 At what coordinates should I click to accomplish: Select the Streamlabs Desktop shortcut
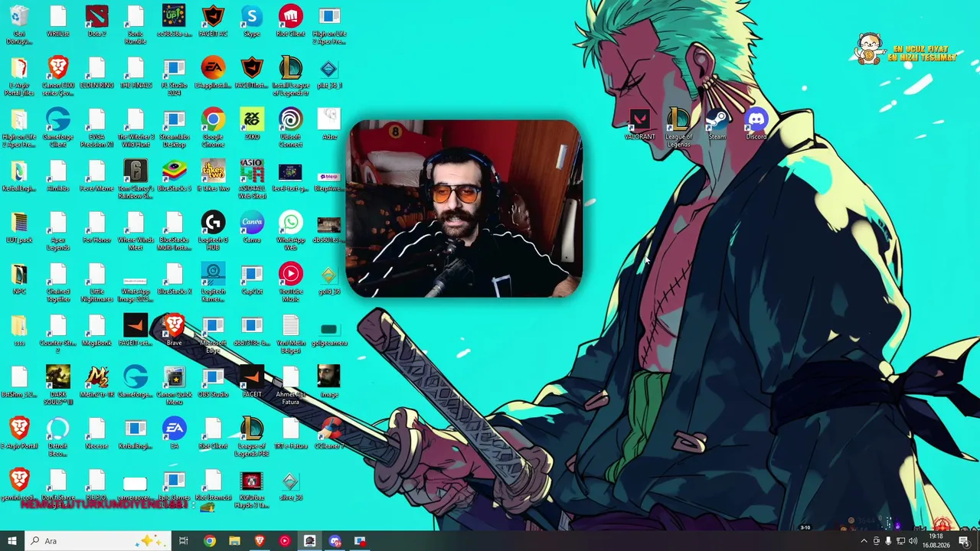pos(174,127)
